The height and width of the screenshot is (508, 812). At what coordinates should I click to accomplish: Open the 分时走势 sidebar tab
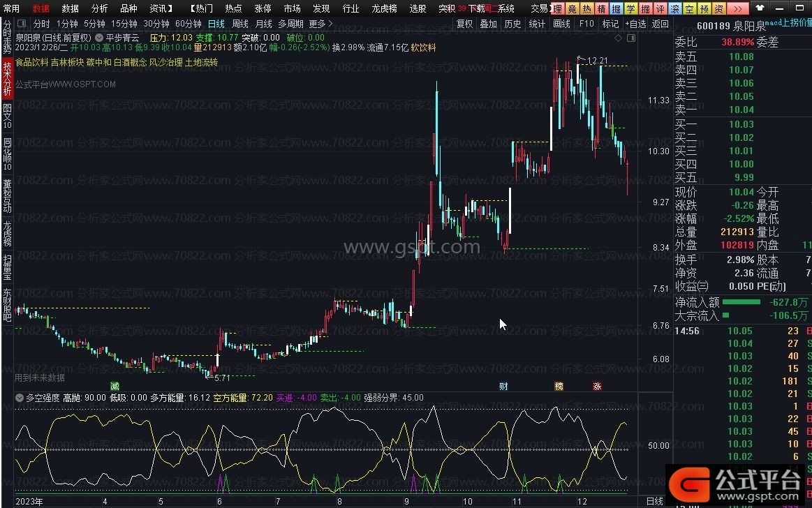[x=7, y=37]
